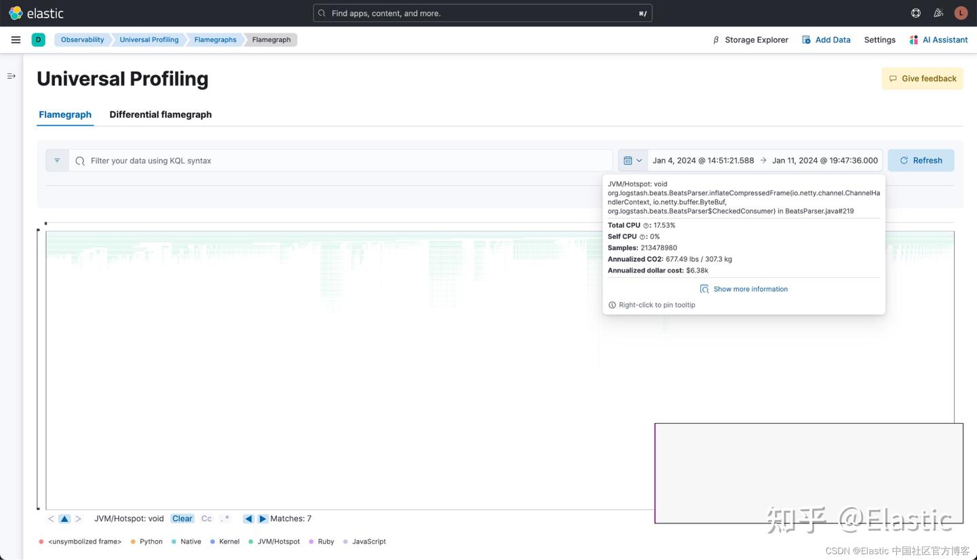Open Settings in the header
The image size is (977, 560).
(880, 40)
